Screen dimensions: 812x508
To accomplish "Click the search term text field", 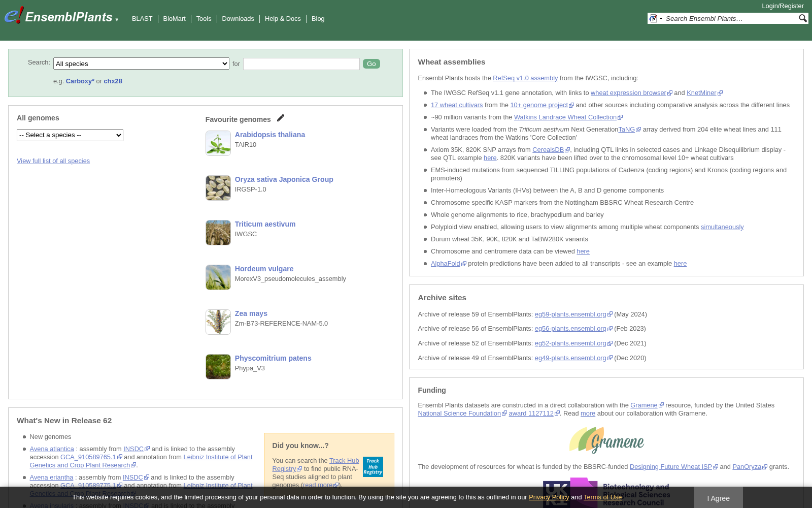I will click(x=301, y=64).
